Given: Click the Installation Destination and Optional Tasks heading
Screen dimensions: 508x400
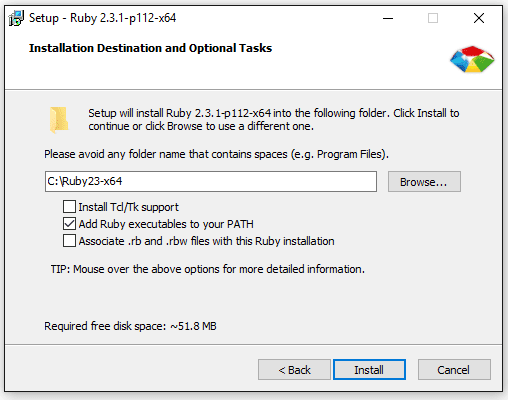Looking at the screenshot, I should [x=150, y=48].
